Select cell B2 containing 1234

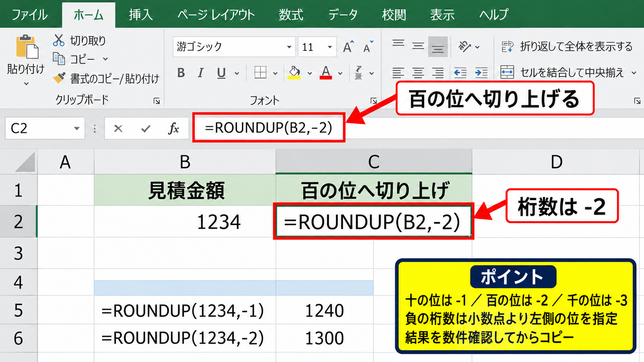(185, 222)
